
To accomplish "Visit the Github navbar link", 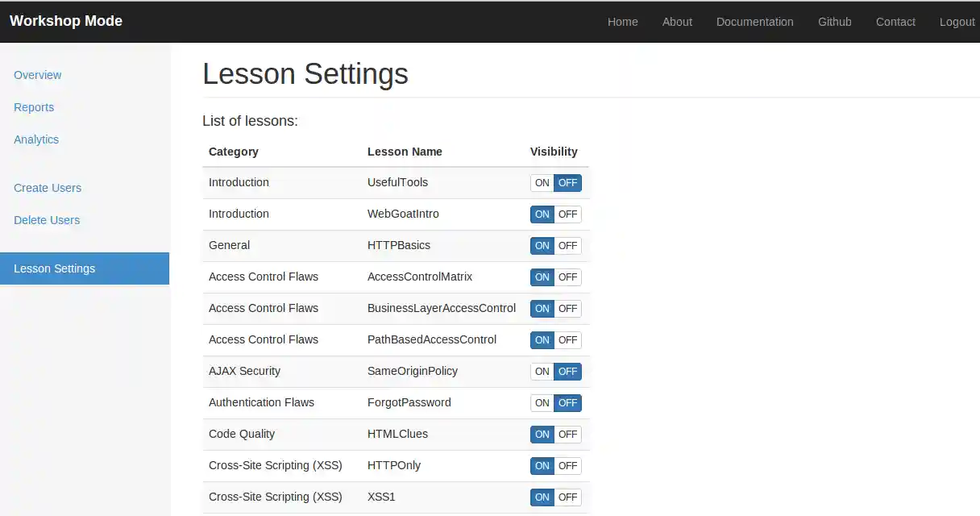I will (x=834, y=22).
